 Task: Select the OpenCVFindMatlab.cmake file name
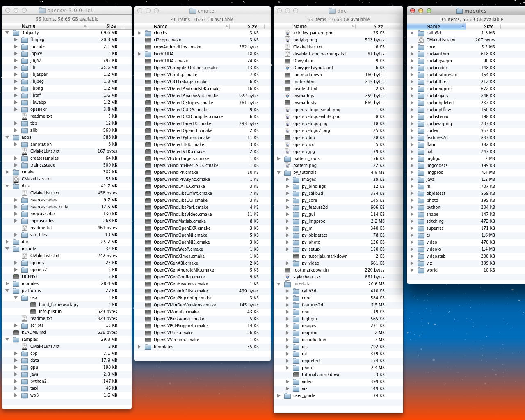pyautogui.click(x=180, y=221)
